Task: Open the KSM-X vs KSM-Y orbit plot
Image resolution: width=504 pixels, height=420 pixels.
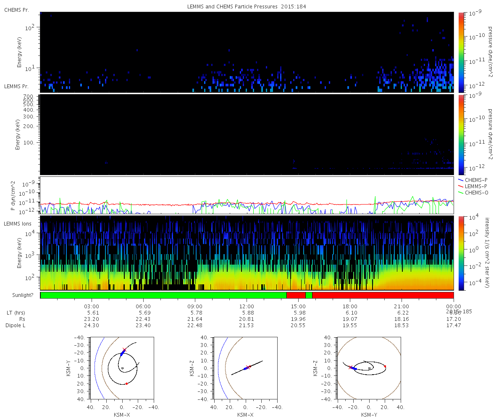Action: [122, 368]
